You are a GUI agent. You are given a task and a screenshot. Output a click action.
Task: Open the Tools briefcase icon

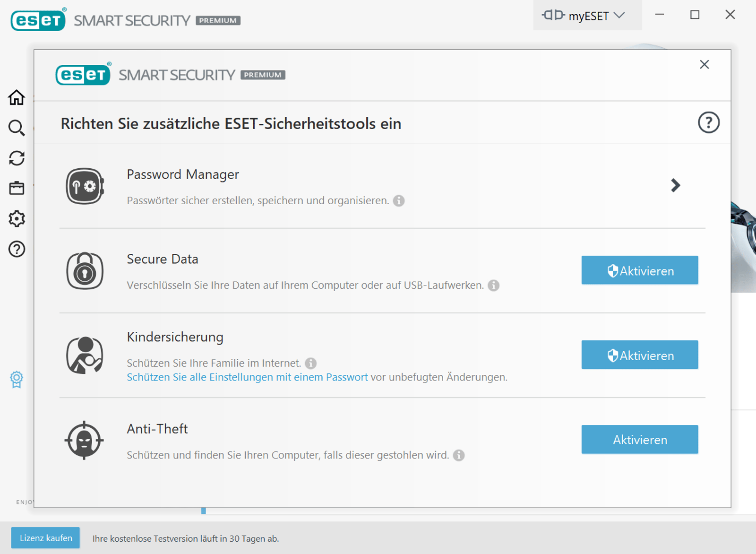coord(17,188)
